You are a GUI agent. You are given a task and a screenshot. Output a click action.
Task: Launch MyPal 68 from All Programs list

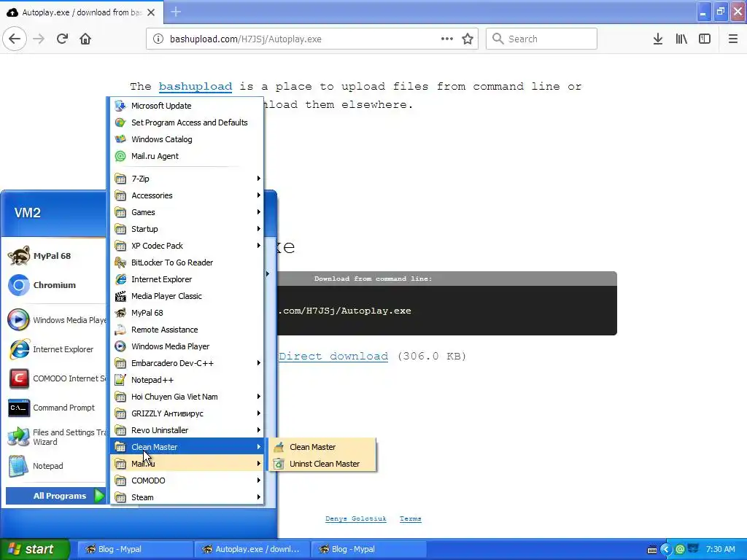(187, 313)
